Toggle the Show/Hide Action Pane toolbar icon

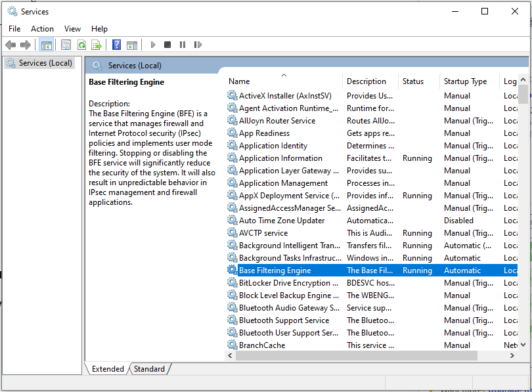click(132, 45)
